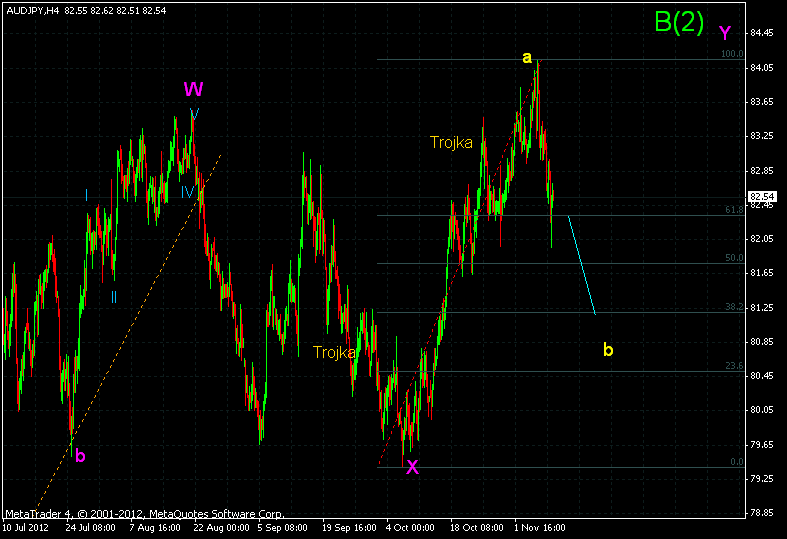Select the red dotted Fibonacci diagonal line
Viewport: 787px width, 539px height.
[458, 263]
